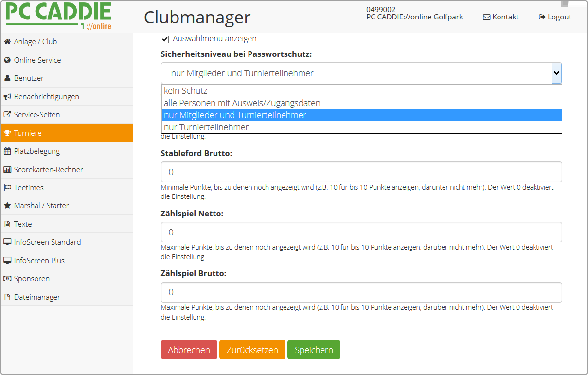This screenshot has height=375, width=588.
Task: Open the Texte menu item
Action: [x=67, y=224]
